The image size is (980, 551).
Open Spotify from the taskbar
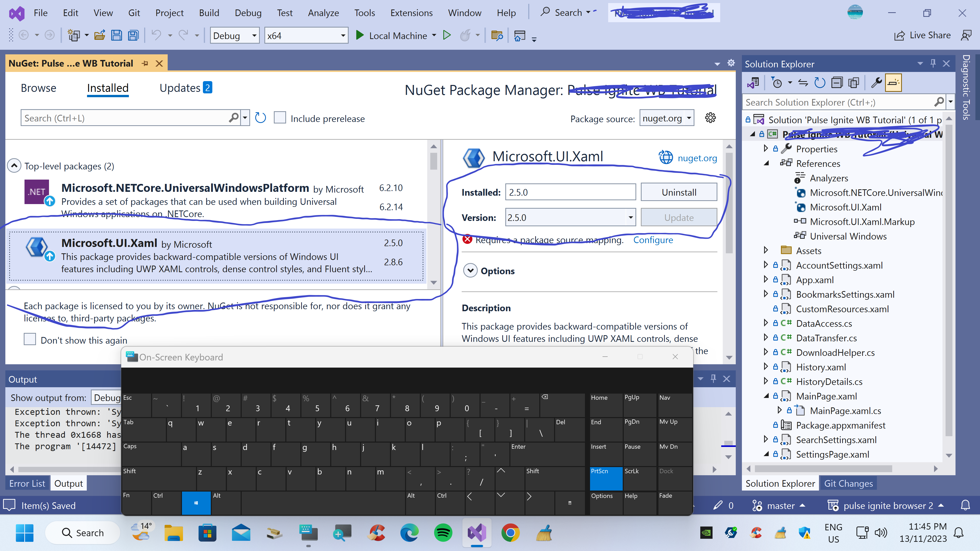click(x=443, y=533)
